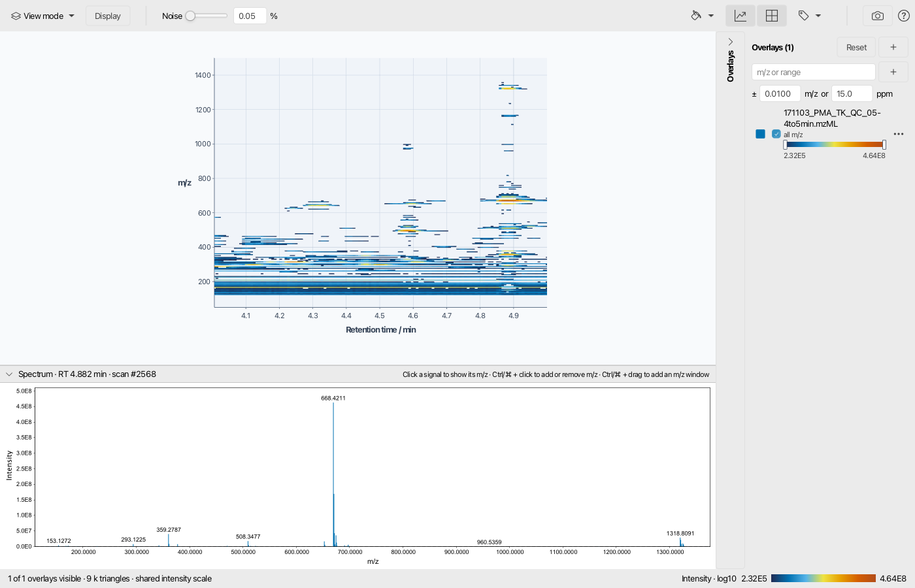Edit the 0.0100 m/z tolerance field
The image size is (915, 588).
[x=780, y=93]
